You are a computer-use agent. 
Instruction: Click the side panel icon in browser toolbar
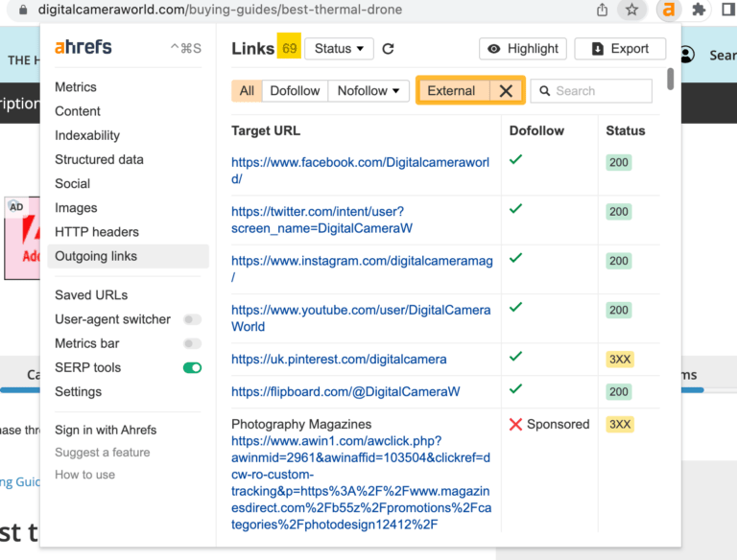728,10
